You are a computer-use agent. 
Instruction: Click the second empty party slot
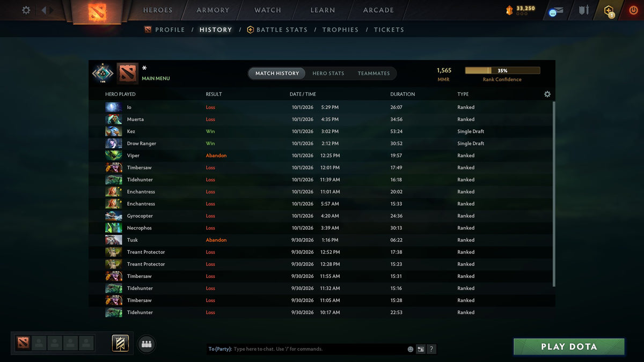click(55, 343)
